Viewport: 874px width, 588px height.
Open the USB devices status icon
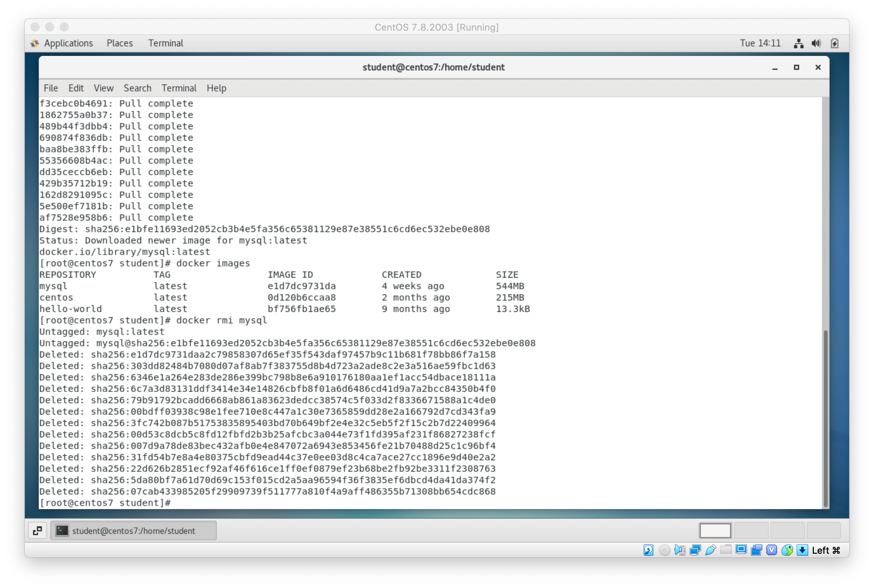[710, 550]
